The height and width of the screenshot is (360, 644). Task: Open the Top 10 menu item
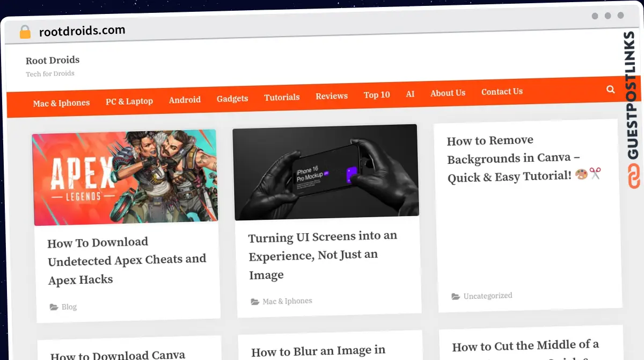[x=376, y=95]
